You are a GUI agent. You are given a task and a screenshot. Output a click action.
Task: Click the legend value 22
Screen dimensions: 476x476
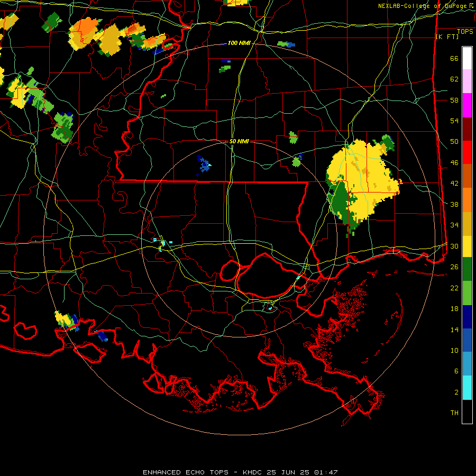pyautogui.click(x=454, y=288)
